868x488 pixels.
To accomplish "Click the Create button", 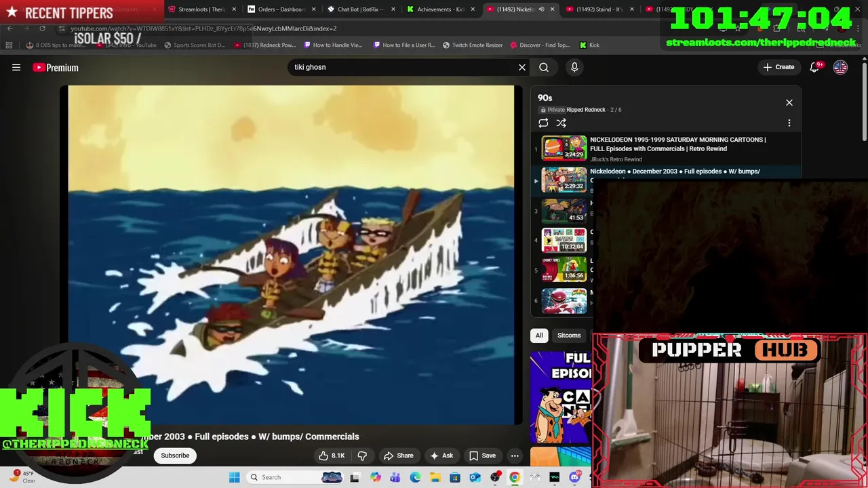I will coord(778,67).
